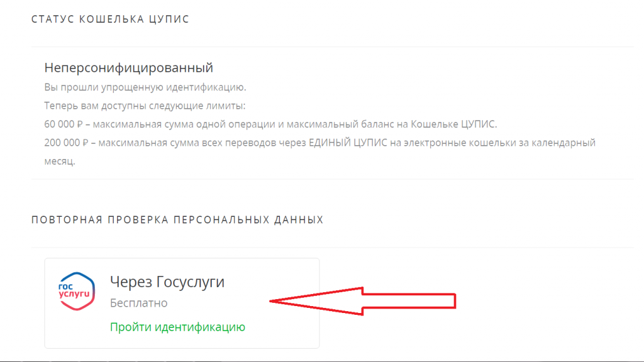Screen dimensions: 644x362
Task: Click "календарный" at the end of the limits line
Action: coord(565,143)
